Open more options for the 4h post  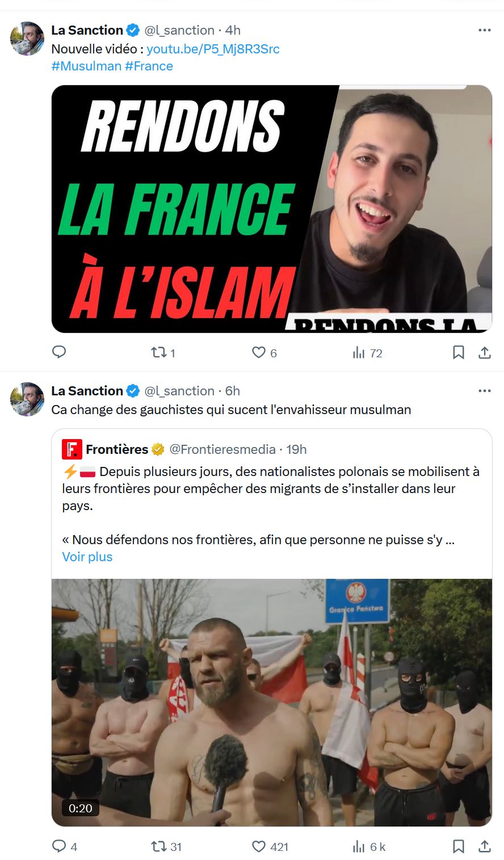[484, 30]
